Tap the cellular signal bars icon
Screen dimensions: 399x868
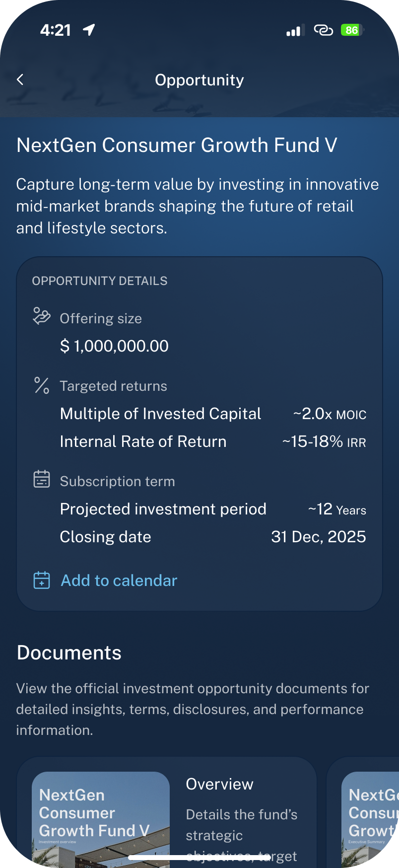294,31
